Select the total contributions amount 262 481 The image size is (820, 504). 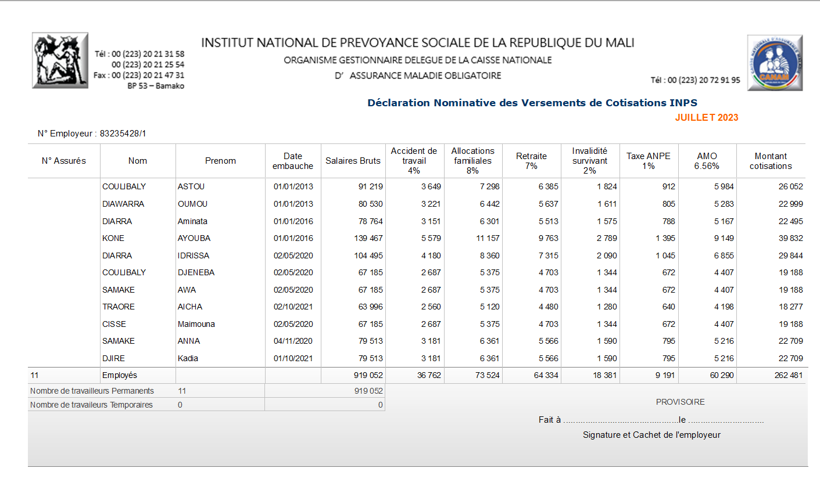click(x=788, y=375)
